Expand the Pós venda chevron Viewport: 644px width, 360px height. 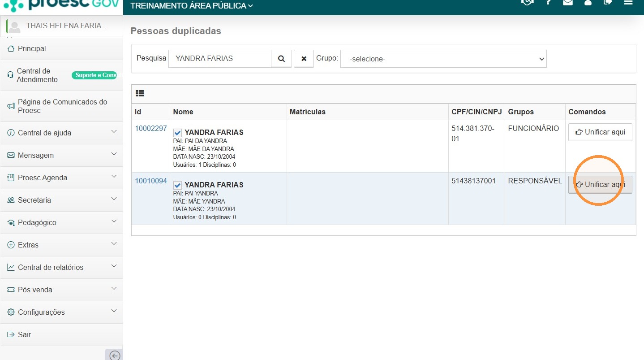[114, 289]
